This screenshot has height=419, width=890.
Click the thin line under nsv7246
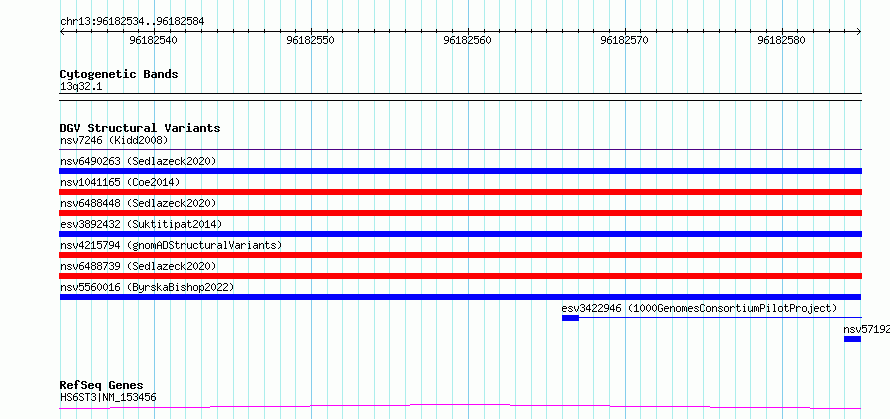tap(461, 149)
